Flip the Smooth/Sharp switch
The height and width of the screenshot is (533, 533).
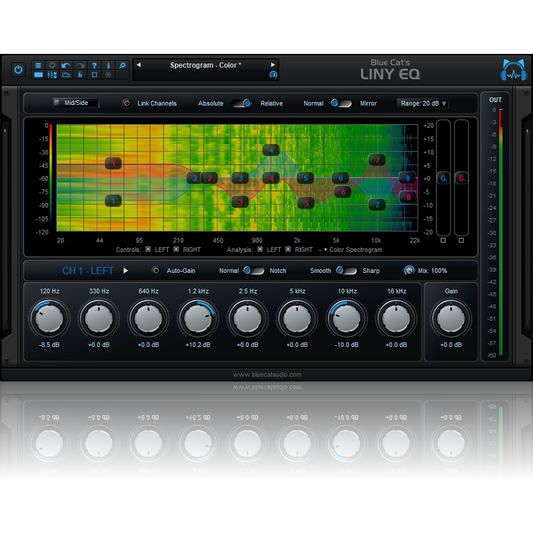point(346,271)
